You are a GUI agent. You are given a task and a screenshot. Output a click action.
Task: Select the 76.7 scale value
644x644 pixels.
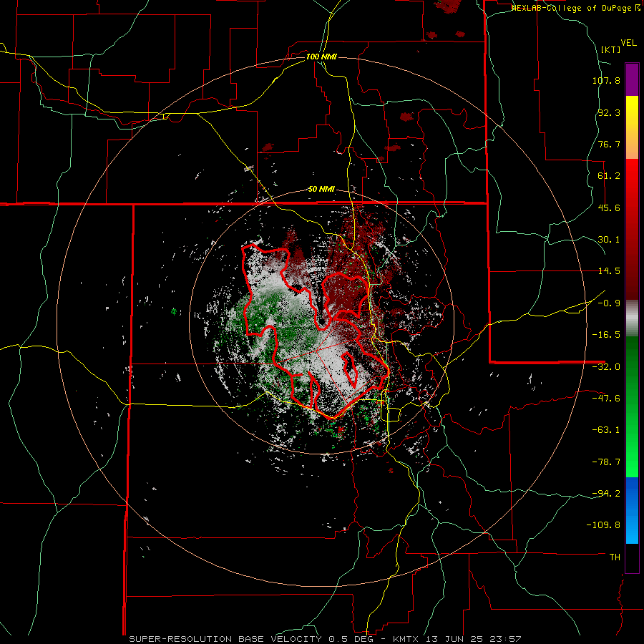coord(609,144)
